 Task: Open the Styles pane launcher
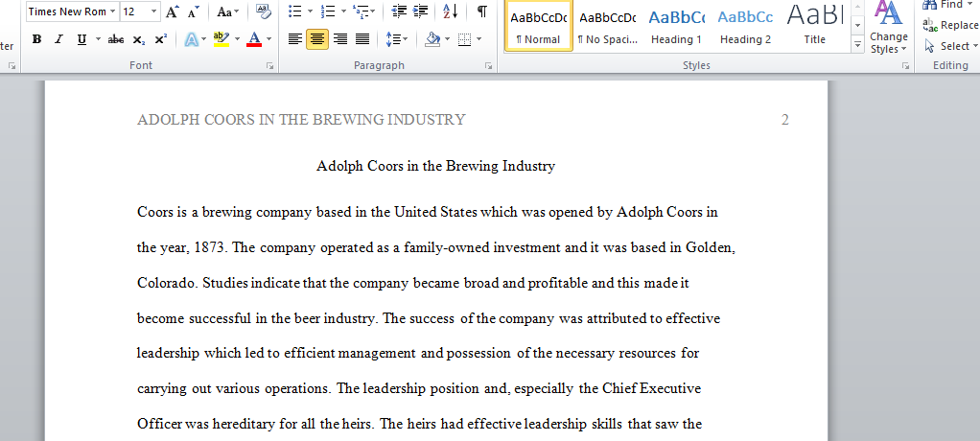click(905, 65)
